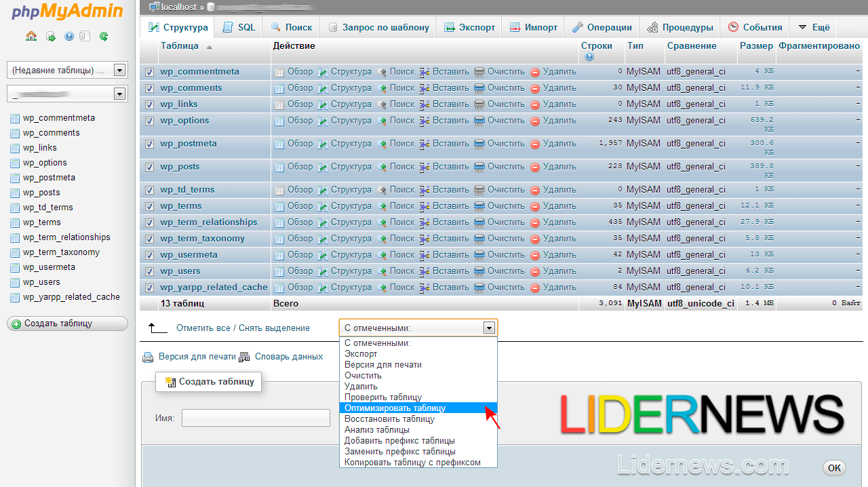Open the database selector dropdown in sidebar

tap(67, 94)
